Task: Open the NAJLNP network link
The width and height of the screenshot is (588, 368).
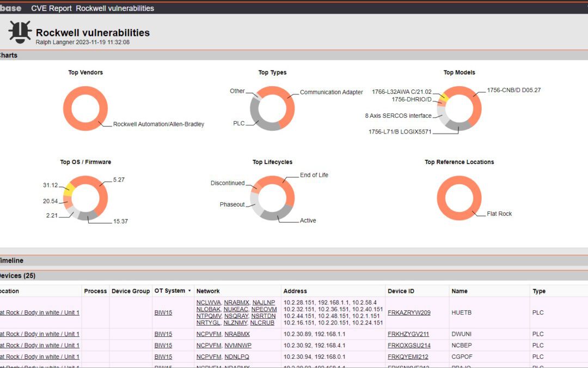Action: (264, 302)
